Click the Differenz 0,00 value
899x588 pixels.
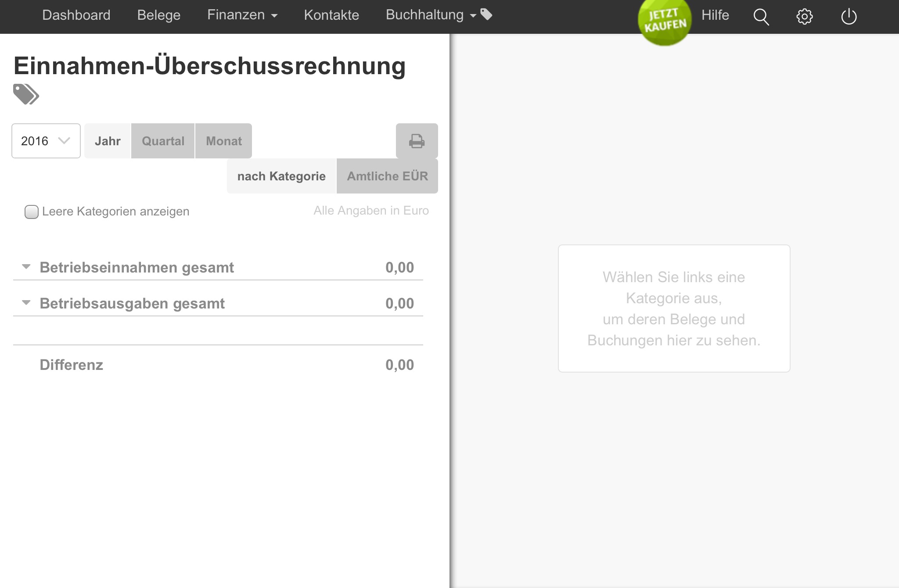(x=399, y=365)
